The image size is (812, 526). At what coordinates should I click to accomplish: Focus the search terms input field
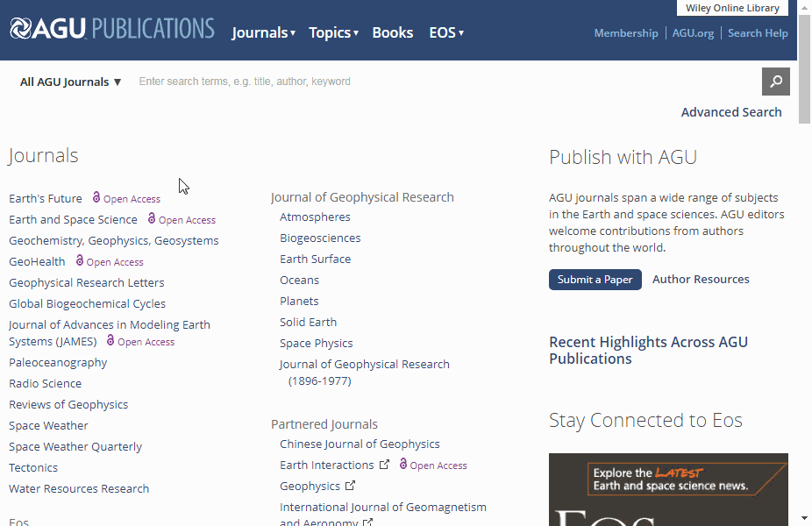tap(445, 82)
